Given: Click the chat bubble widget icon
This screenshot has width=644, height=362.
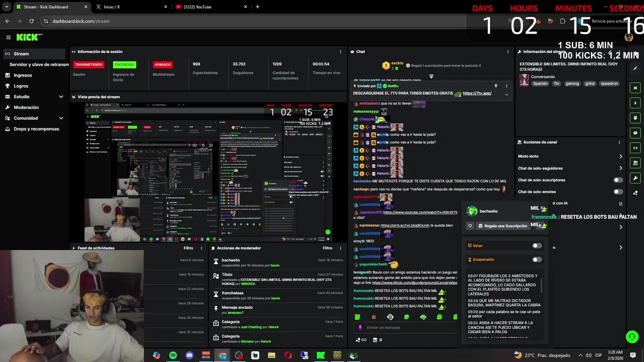Looking at the screenshot, I should click(635, 133).
